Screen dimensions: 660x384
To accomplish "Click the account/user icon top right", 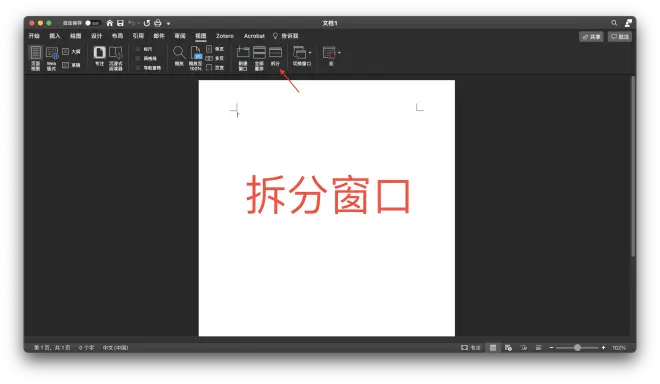I will click(x=628, y=23).
